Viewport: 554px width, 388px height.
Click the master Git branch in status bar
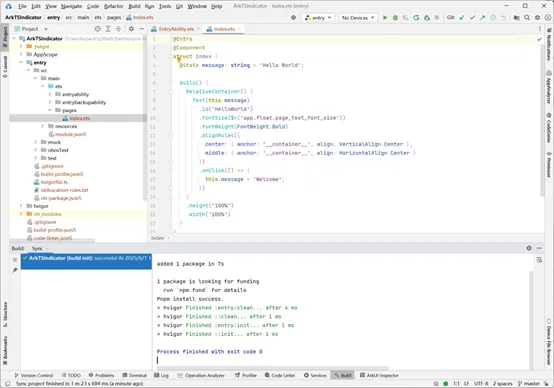(529, 383)
